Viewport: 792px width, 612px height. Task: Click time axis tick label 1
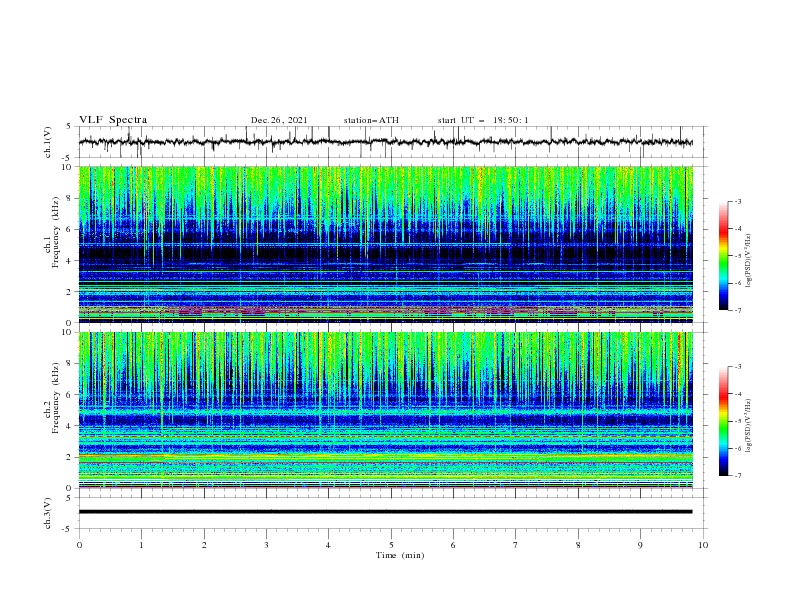141,545
